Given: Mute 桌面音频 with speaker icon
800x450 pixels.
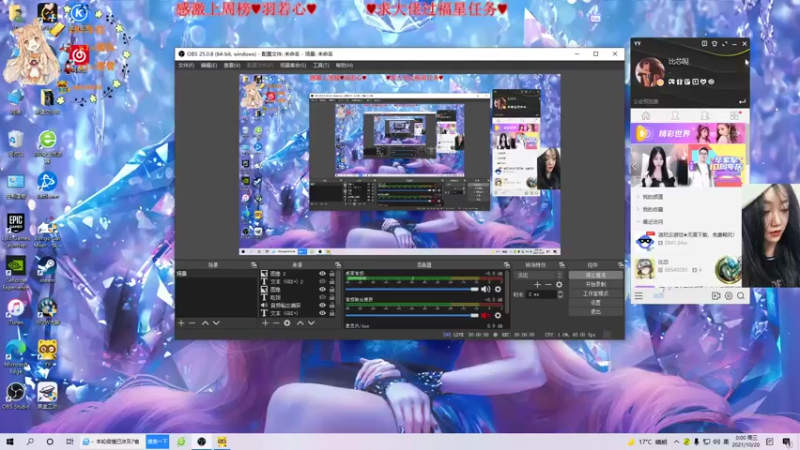Looking at the screenshot, I should 485,289.
